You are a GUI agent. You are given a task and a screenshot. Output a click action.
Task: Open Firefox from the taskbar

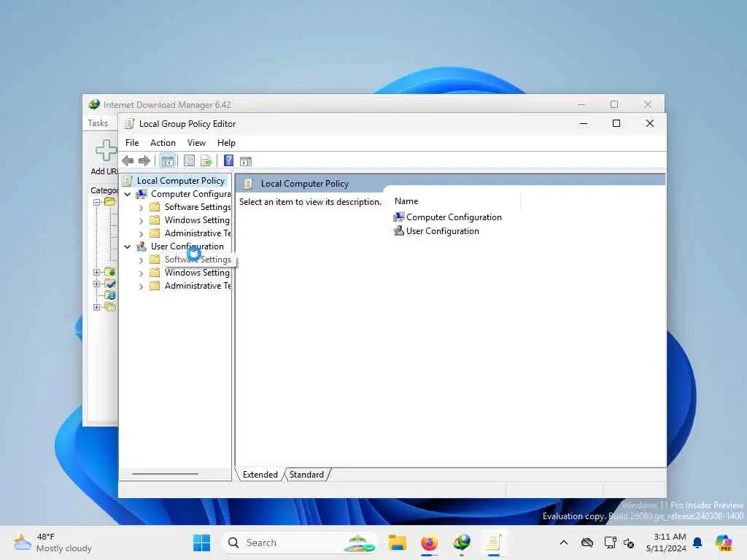pos(429,542)
